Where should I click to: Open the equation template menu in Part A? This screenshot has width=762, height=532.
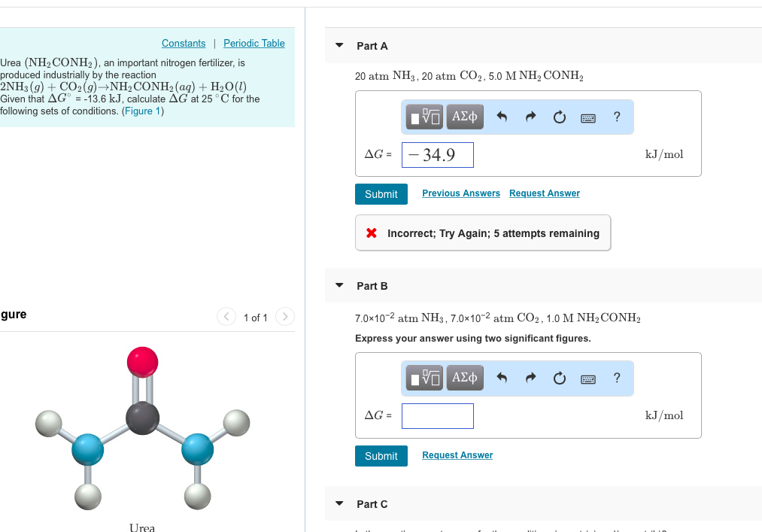click(x=423, y=117)
